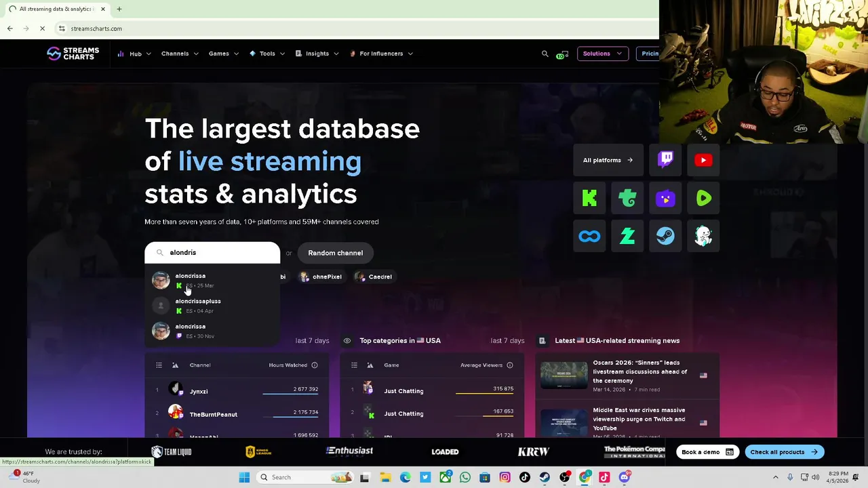Expand the Tools menu
Viewport: 868px width, 488px height.
[267, 54]
